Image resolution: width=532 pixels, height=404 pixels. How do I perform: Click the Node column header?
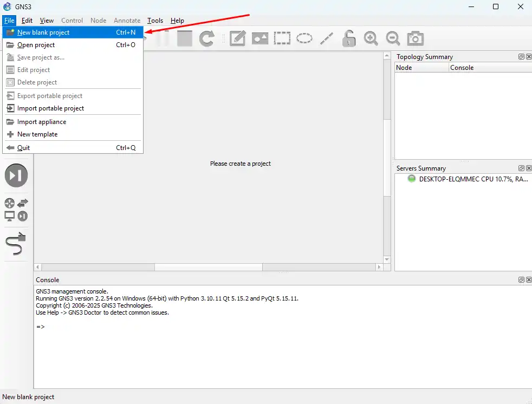point(404,68)
